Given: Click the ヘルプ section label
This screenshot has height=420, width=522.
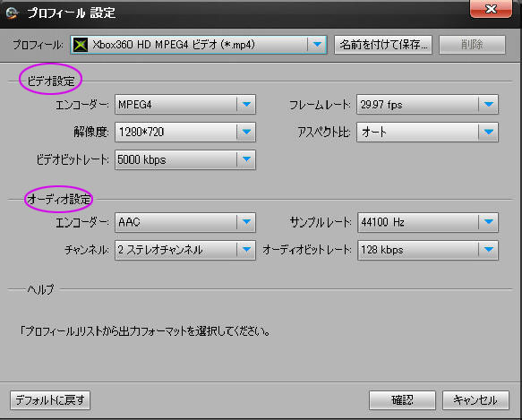Looking at the screenshot, I should point(40,289).
